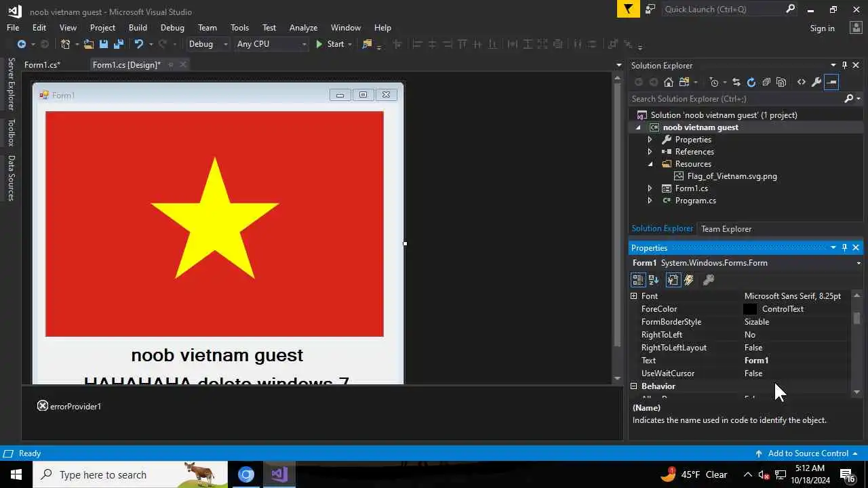Viewport: 868px width, 488px height.
Task: Collapse the Behavior category
Action: pyautogui.click(x=634, y=386)
